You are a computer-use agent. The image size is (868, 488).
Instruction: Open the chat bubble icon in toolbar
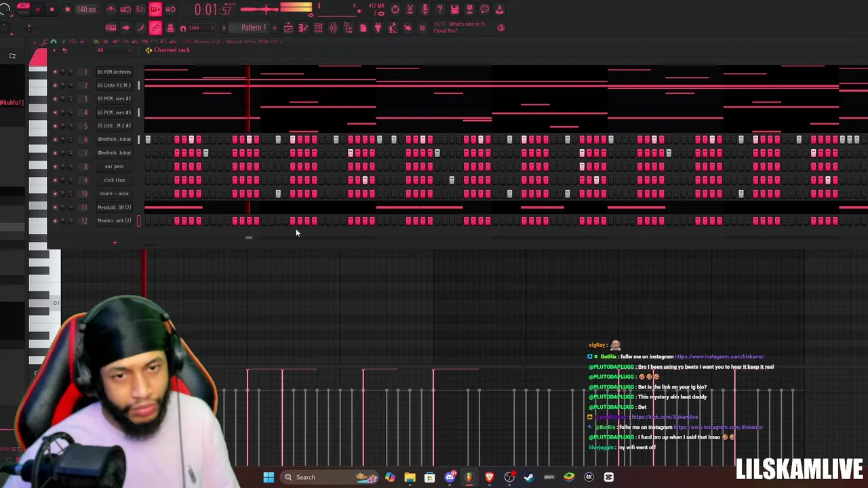coord(485,9)
